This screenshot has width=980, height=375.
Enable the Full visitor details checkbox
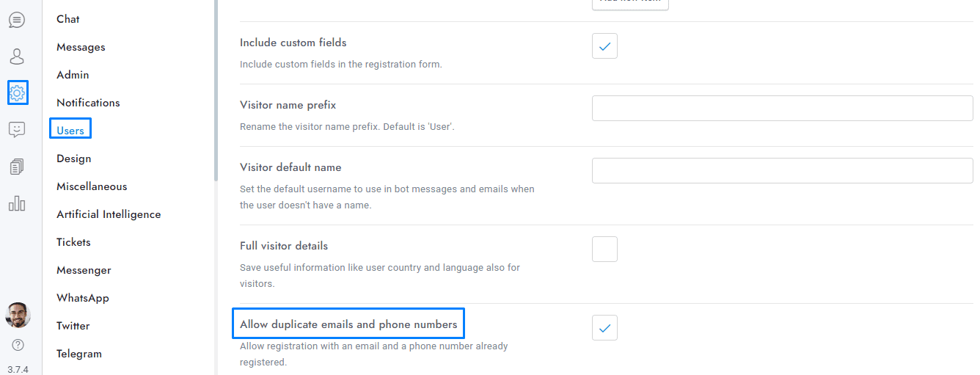point(604,250)
